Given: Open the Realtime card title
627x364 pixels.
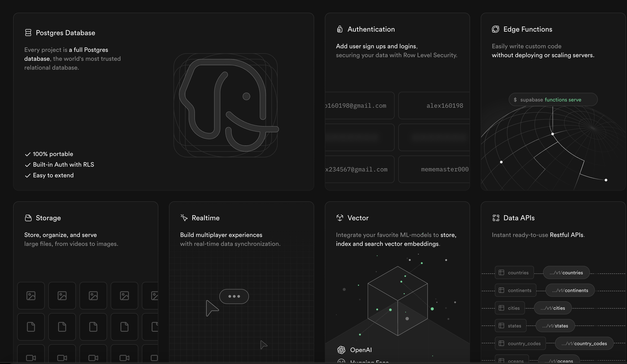Looking at the screenshot, I should tap(206, 218).
